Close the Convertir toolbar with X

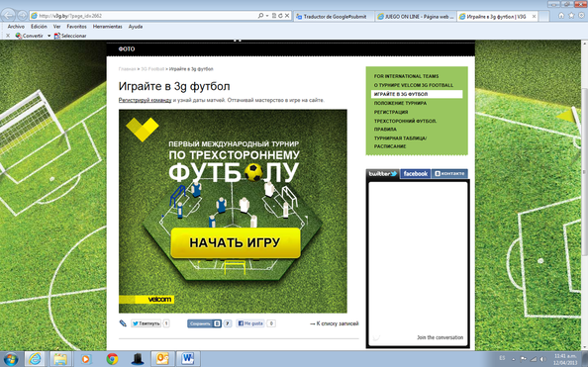click(x=8, y=36)
